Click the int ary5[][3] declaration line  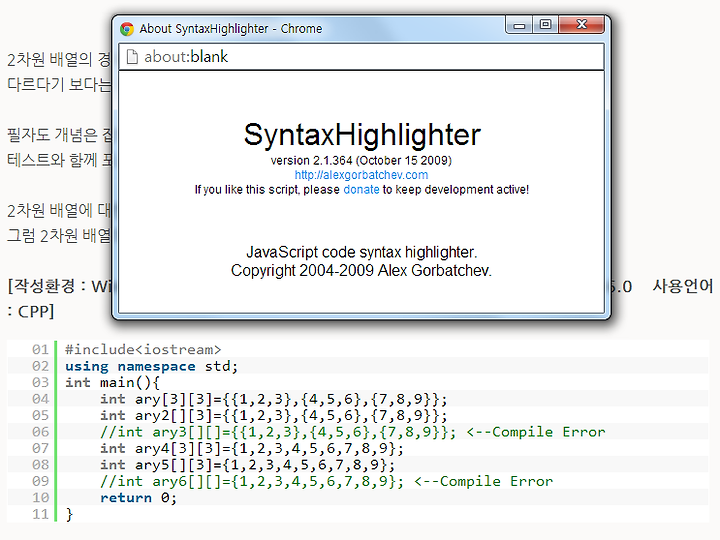coord(248,465)
